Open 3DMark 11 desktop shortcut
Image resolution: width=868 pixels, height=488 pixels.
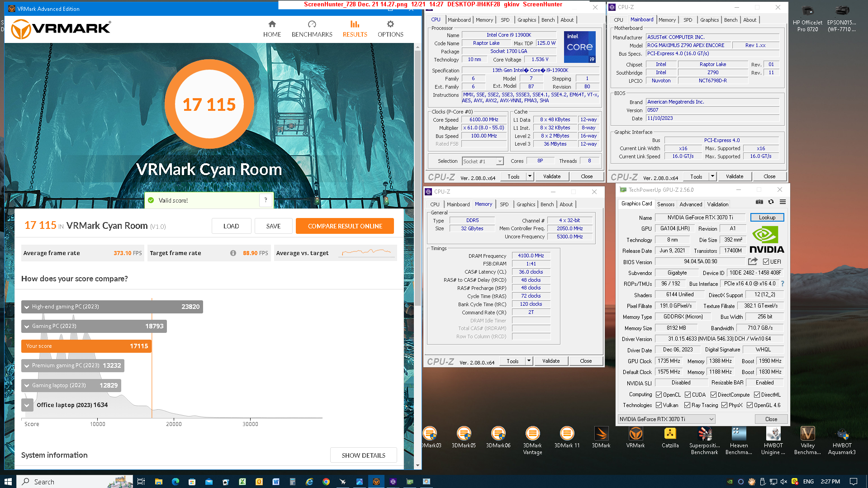[x=567, y=437]
